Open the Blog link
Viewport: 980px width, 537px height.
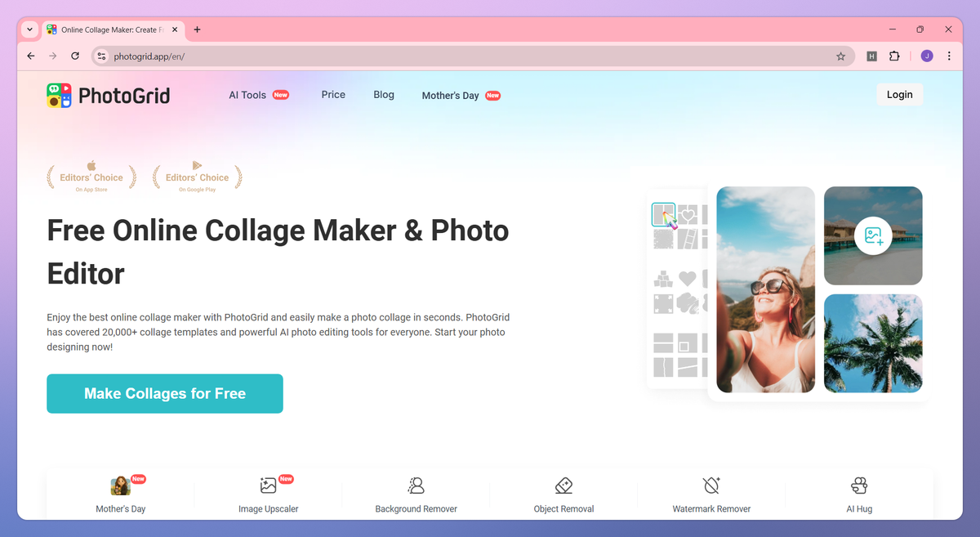[x=384, y=95]
